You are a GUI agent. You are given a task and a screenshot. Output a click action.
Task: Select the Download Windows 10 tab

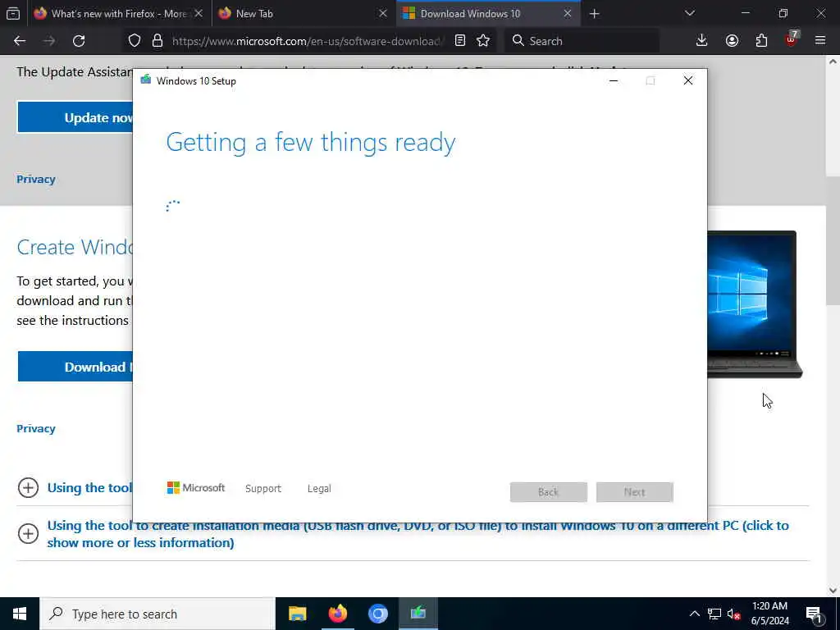[x=488, y=13]
